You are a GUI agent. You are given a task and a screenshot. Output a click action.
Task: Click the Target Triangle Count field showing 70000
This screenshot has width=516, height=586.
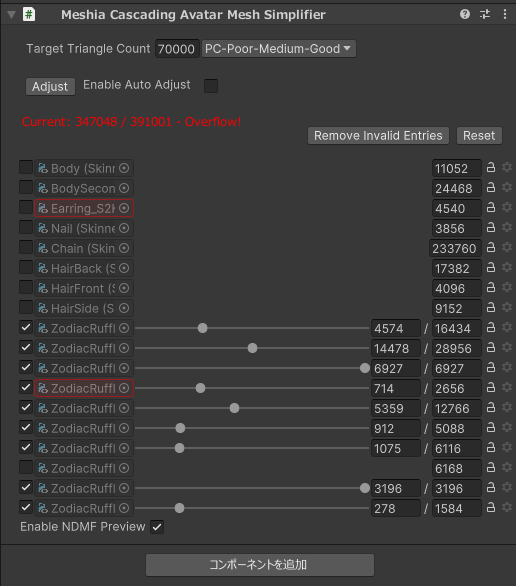point(177,49)
